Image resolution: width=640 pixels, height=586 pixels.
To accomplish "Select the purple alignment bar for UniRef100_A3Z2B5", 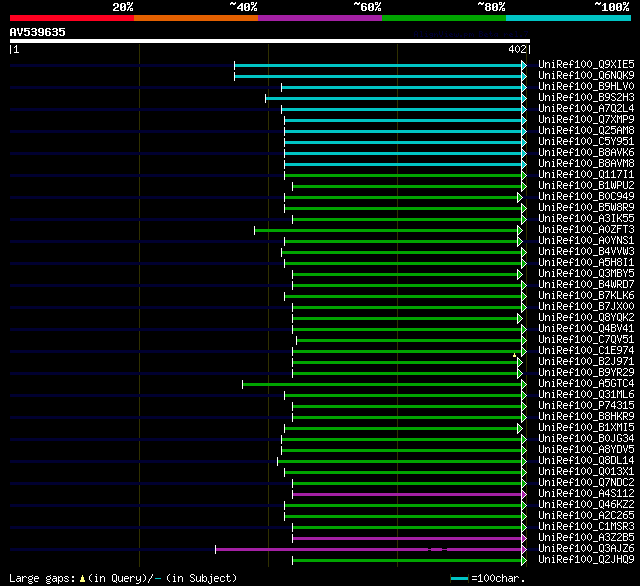I will tap(407, 539).
